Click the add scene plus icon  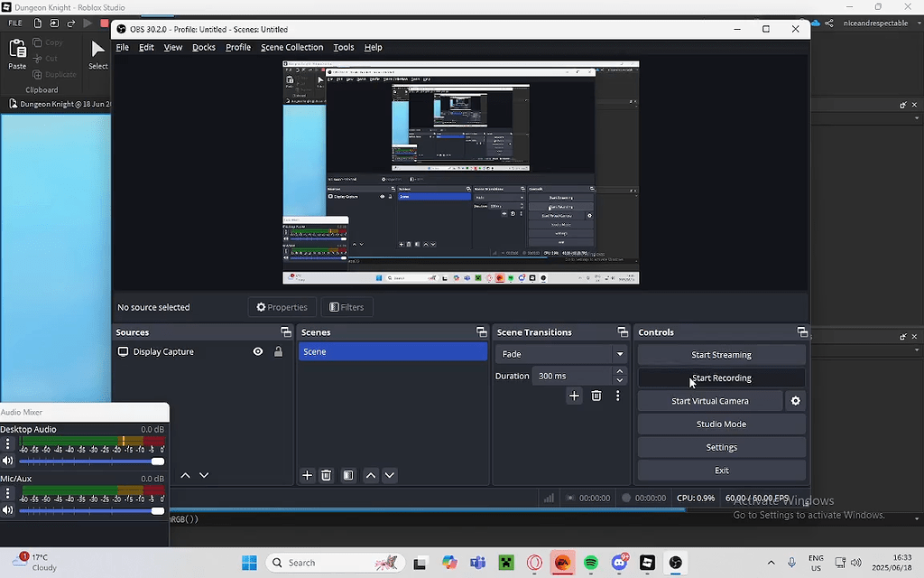coord(307,476)
